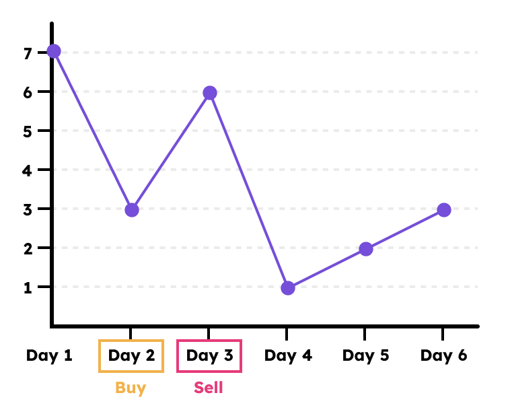Image resolution: width=510 pixels, height=420 pixels.
Task: Click the orange-boxed Day 2 label
Action: point(131,355)
